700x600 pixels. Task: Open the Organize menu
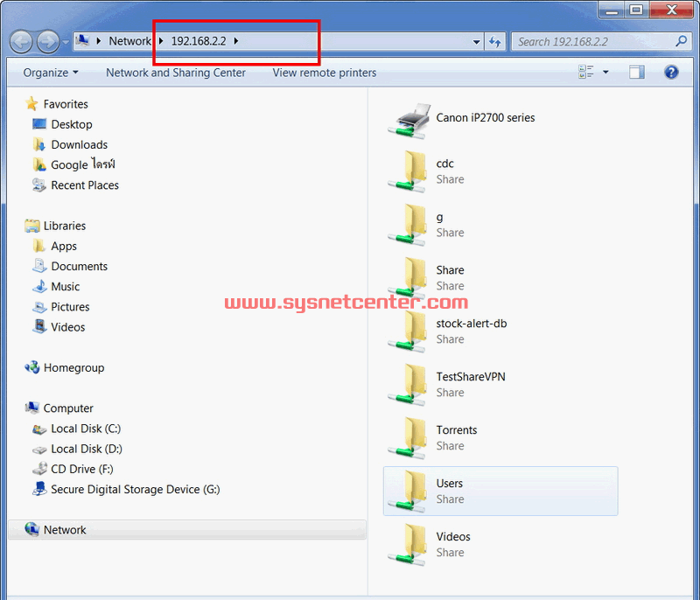click(51, 73)
